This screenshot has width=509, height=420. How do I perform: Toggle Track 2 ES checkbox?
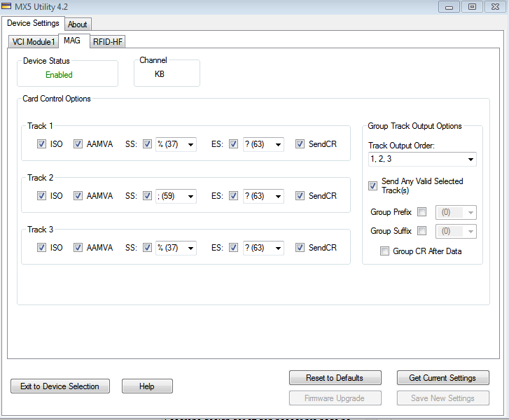tap(233, 196)
